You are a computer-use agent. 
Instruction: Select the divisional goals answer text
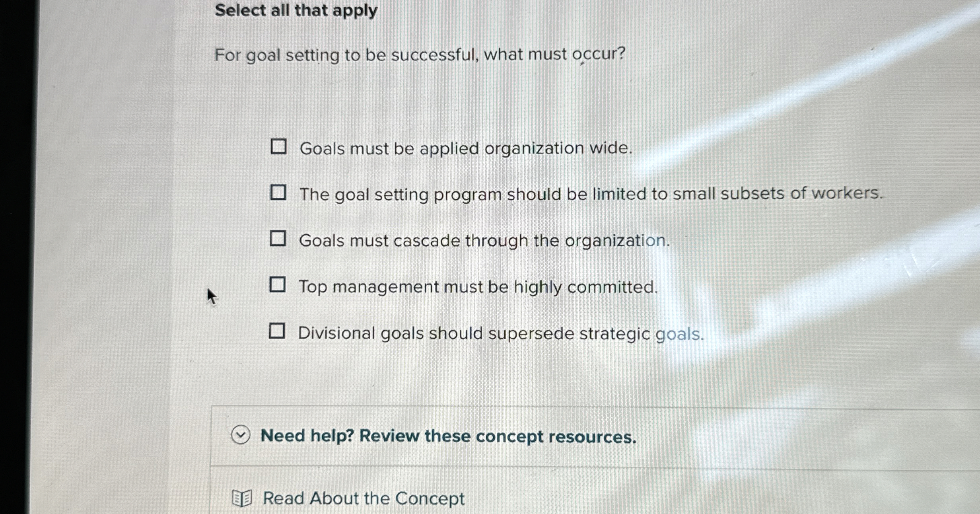(500, 333)
